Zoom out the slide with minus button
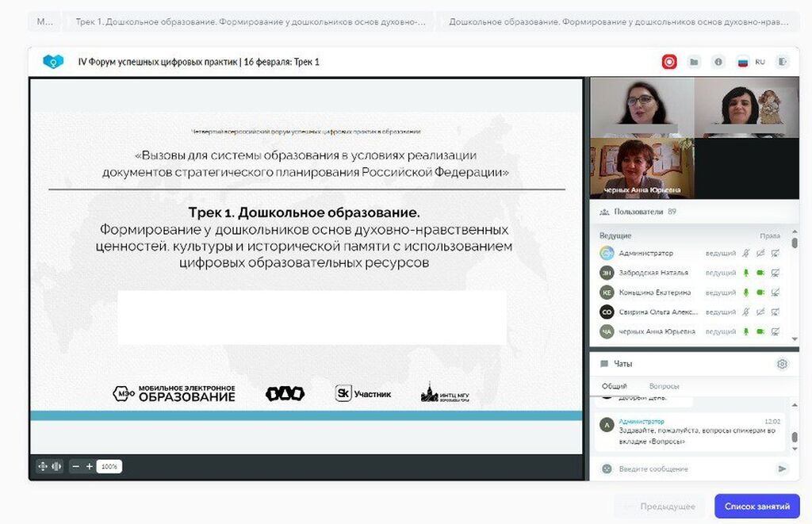Screen dimensions: 812x524 tap(76, 466)
